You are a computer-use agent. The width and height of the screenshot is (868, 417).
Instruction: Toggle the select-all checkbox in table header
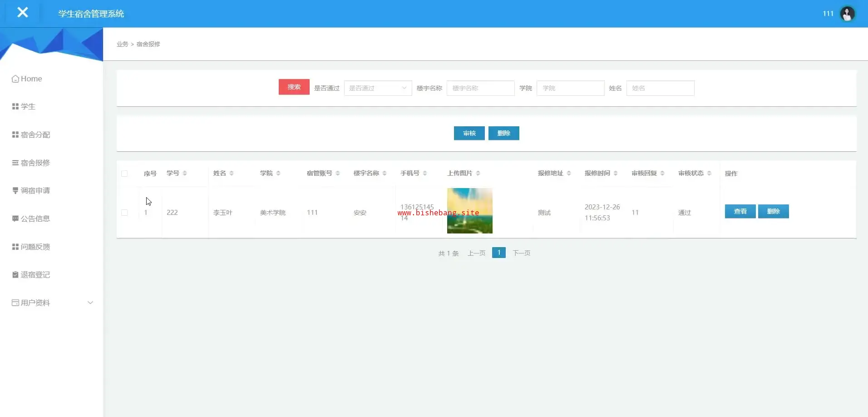click(x=124, y=174)
